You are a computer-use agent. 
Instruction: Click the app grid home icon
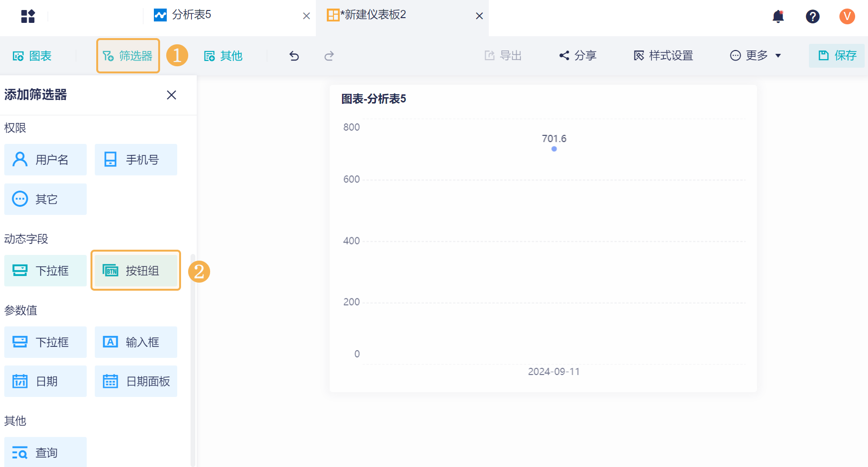(x=28, y=17)
